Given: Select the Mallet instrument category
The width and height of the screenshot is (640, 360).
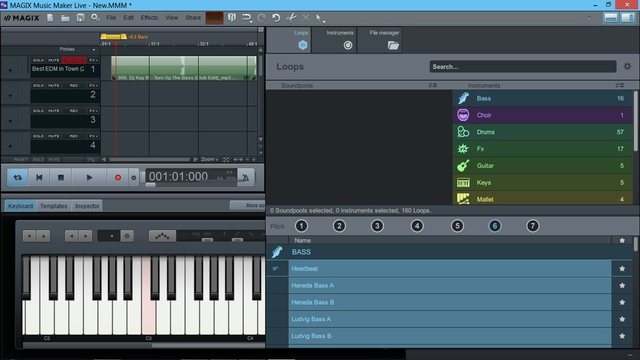Looking at the screenshot, I should 543,198.
